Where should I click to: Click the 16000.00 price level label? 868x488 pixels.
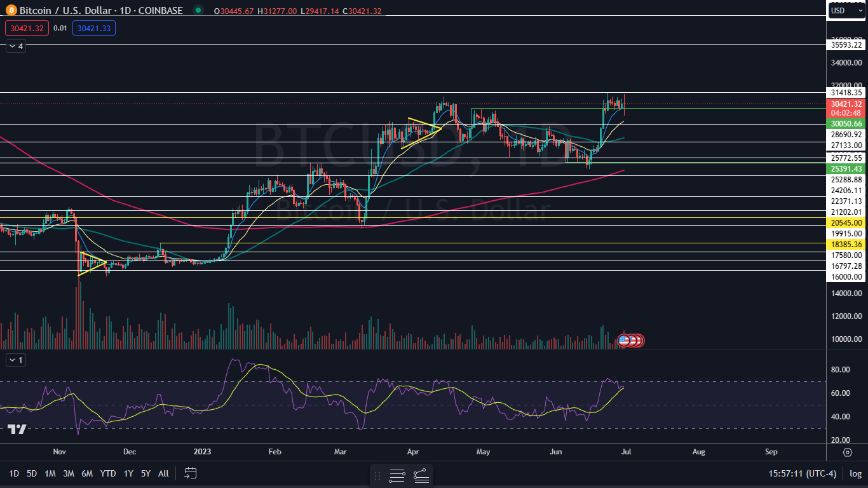(846, 277)
